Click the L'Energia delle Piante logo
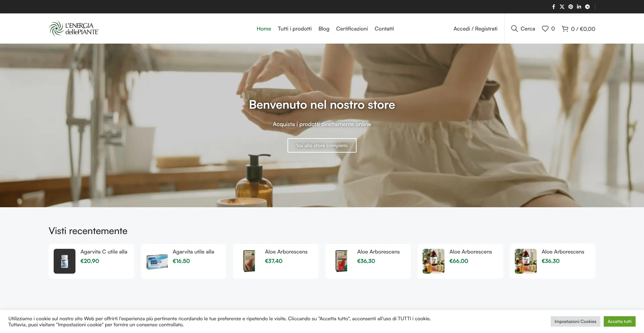 (74, 29)
